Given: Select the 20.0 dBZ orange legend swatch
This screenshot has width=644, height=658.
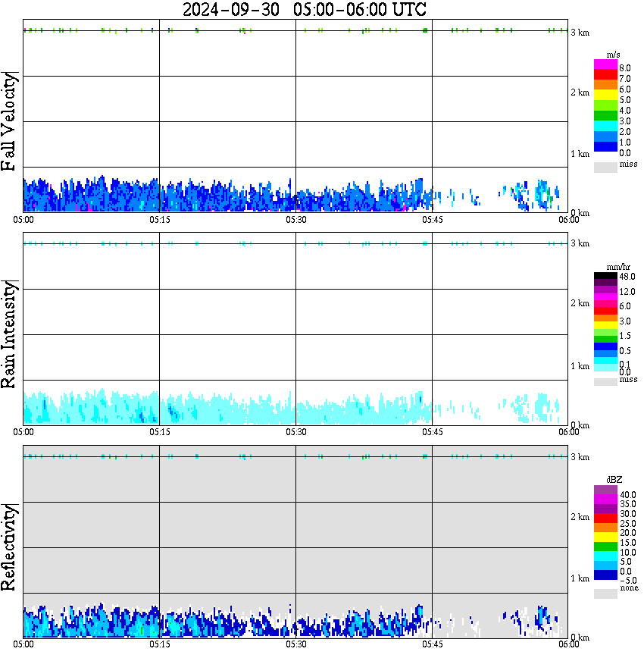Looking at the screenshot, I should pos(605,528).
